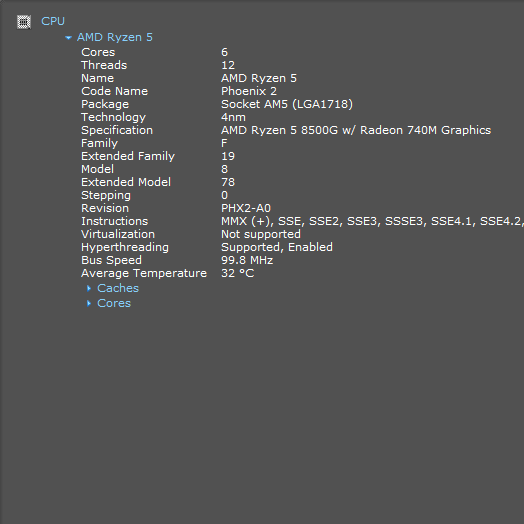This screenshot has height=524, width=524.
Task: Click the Extended Model value 78
Action: 228,182
